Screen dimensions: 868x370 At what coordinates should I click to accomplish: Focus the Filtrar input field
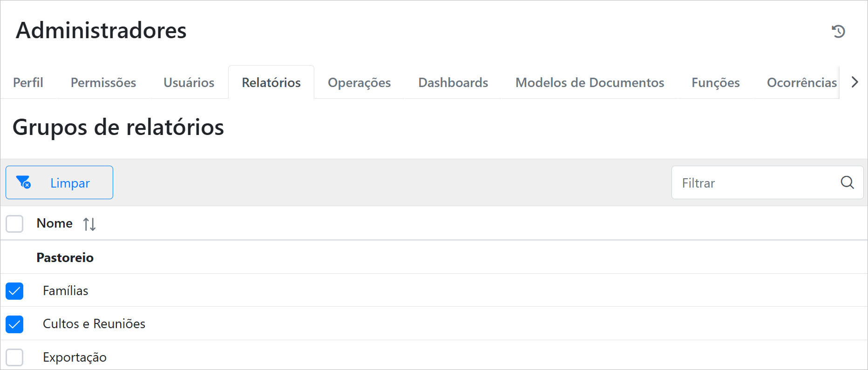tap(754, 183)
